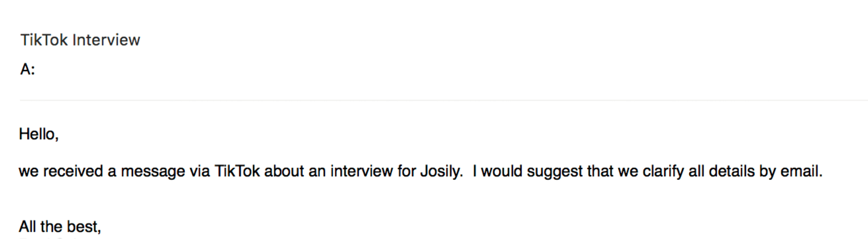Click the 'TikTok Interview' subject line
The height and width of the screenshot is (246, 868).
coord(80,40)
